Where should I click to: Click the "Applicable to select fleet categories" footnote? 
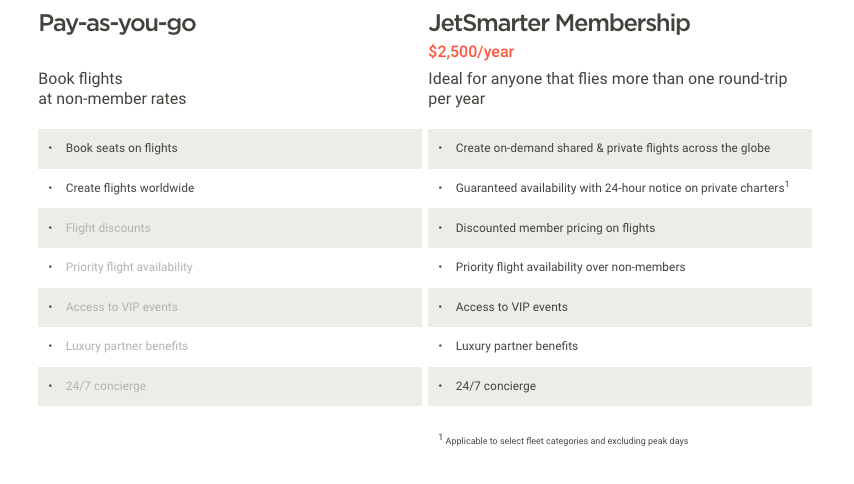coord(566,440)
